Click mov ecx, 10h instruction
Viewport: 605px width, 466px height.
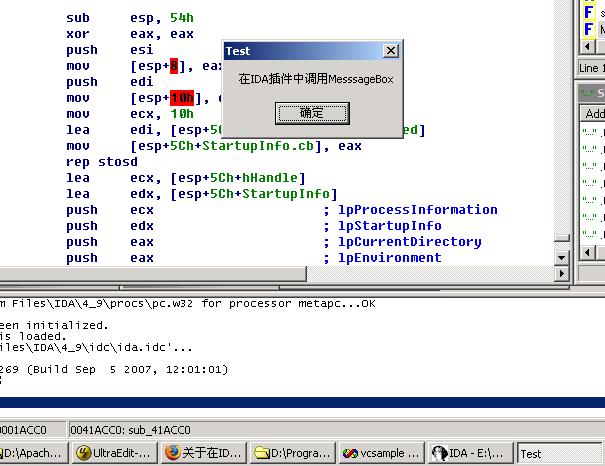coord(130,114)
